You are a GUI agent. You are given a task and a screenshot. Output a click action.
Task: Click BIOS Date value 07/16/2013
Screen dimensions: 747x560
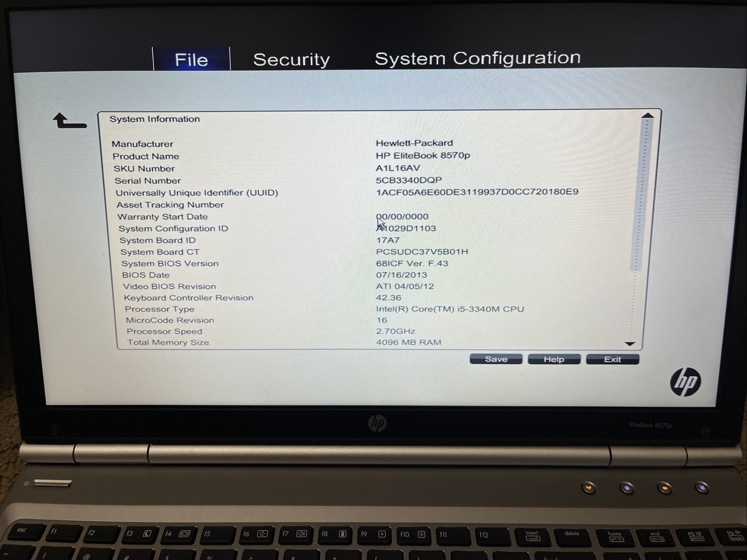pyautogui.click(x=401, y=275)
